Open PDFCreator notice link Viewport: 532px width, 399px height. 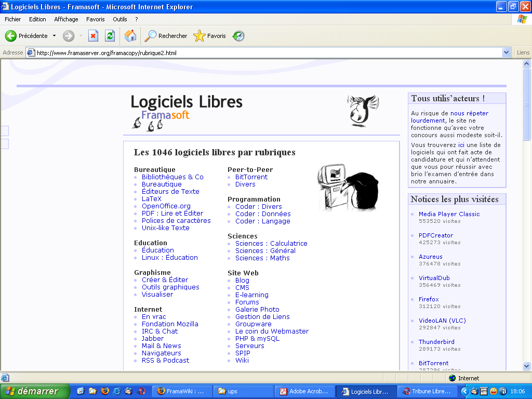point(436,235)
